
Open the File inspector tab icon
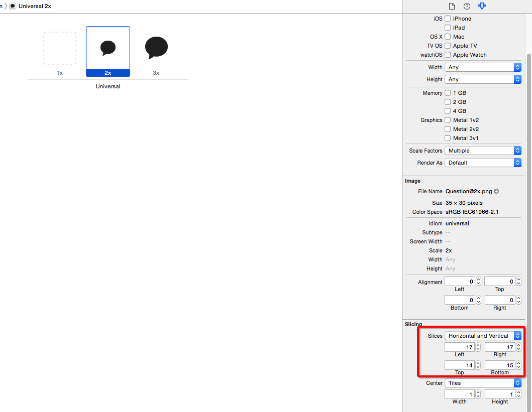[452, 6]
